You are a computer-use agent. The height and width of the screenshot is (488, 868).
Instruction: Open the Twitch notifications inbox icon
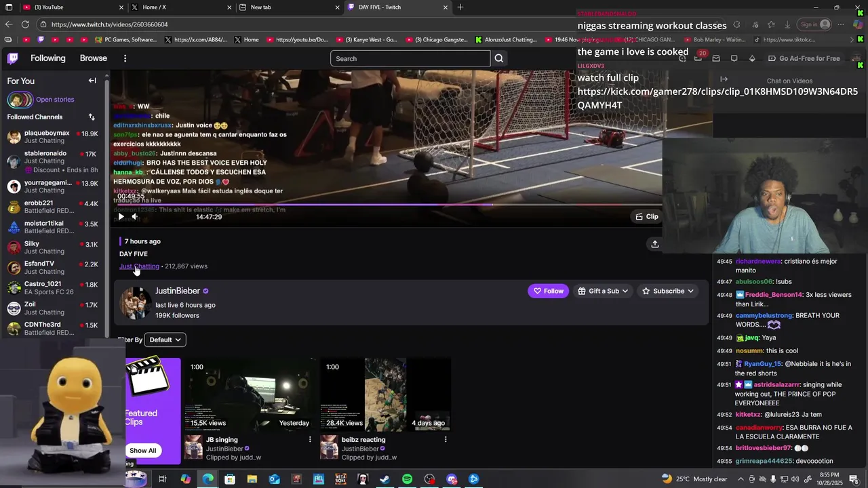point(716,58)
